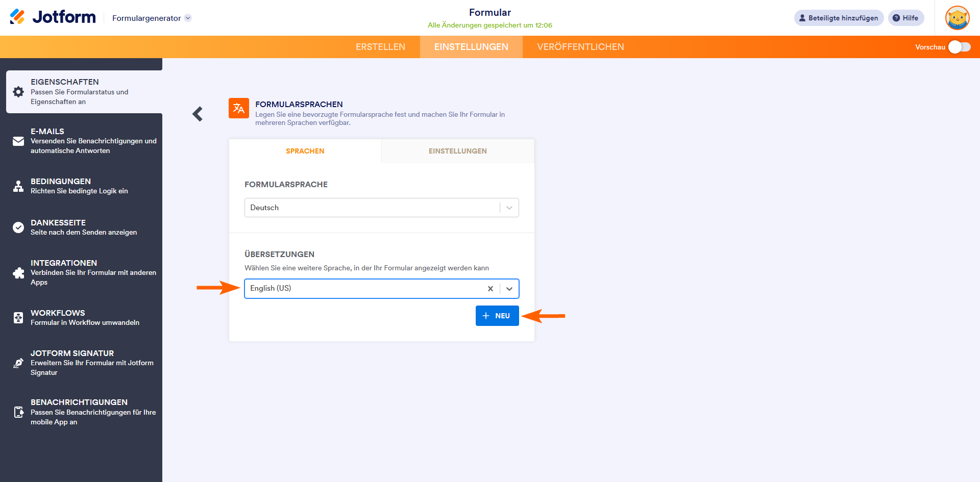Image resolution: width=980 pixels, height=482 pixels.
Task: Click Beteiligte hinzufügen button
Action: pyautogui.click(x=839, y=18)
